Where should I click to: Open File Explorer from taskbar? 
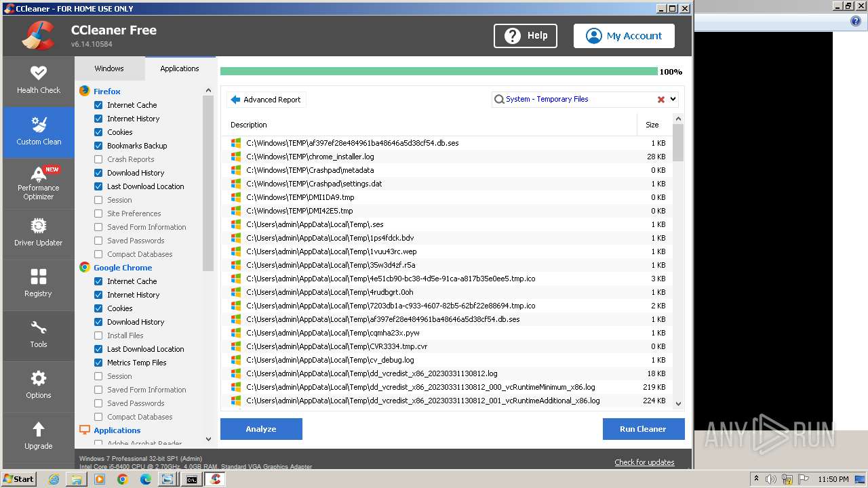77,479
